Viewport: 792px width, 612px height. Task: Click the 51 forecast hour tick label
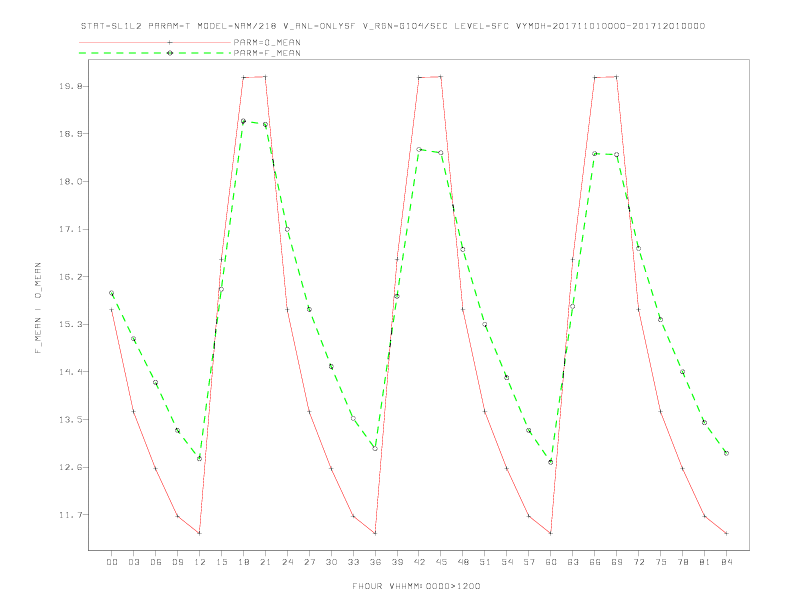click(x=485, y=562)
